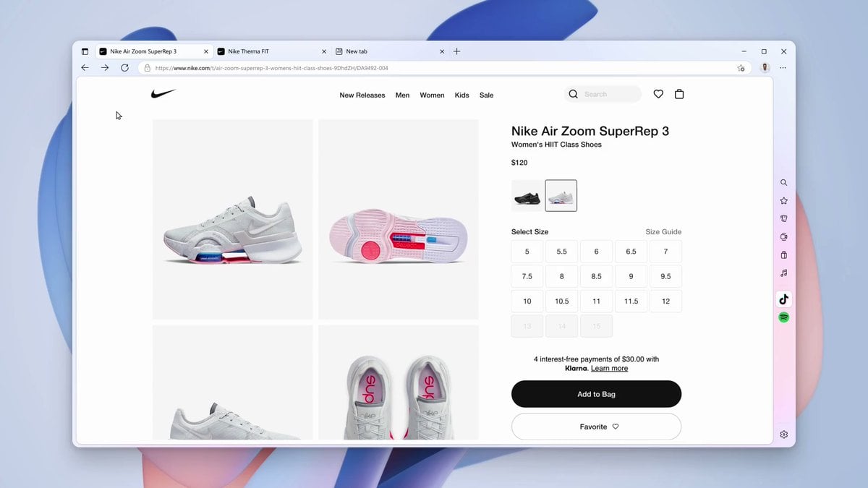Select size 8.5
868x488 pixels.
pos(596,276)
